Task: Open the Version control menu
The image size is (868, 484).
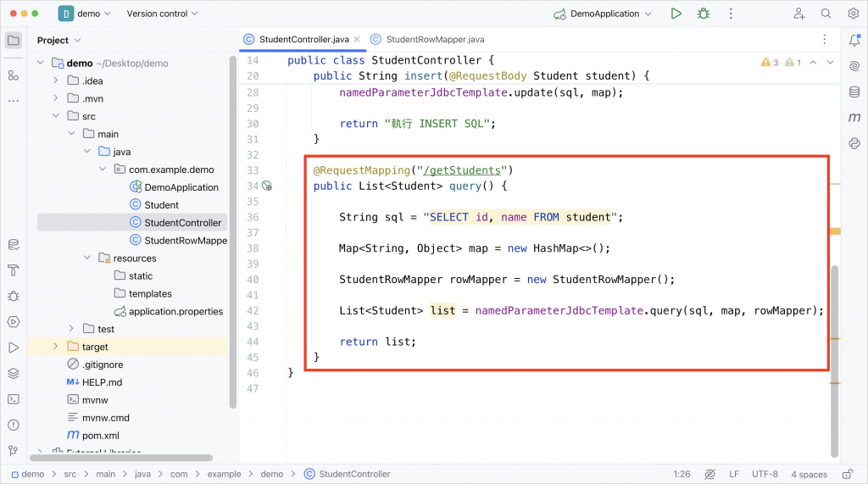Action: (x=162, y=14)
